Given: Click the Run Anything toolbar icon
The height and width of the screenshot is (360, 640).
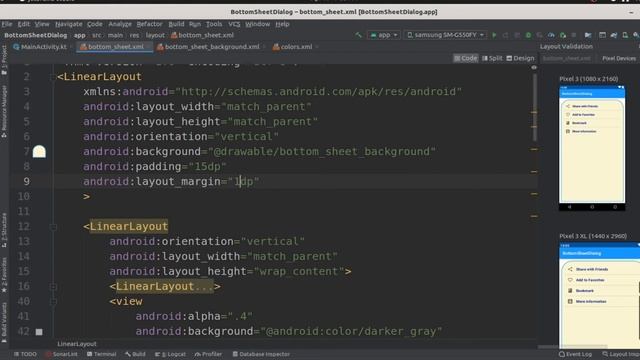Looking at the screenshot, I should point(602,35).
